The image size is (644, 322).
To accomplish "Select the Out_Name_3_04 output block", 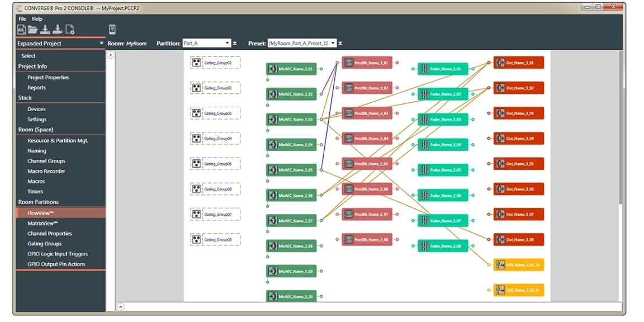I will [x=518, y=139].
